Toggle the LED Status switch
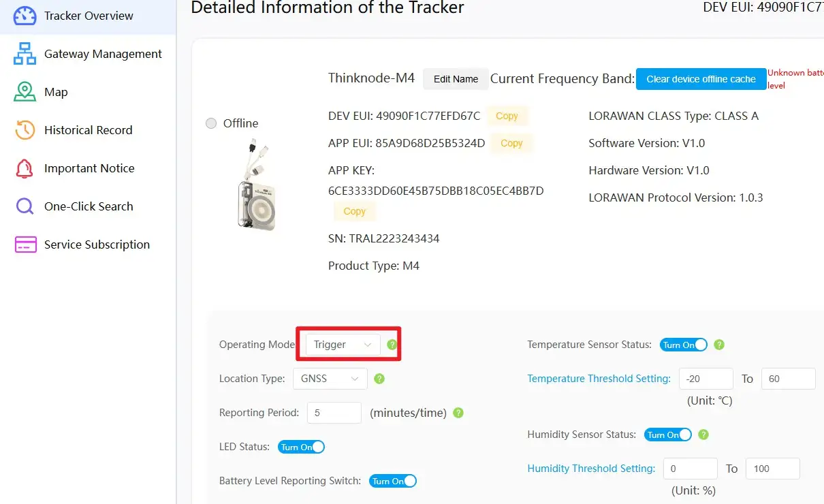824x504 pixels. (x=301, y=447)
